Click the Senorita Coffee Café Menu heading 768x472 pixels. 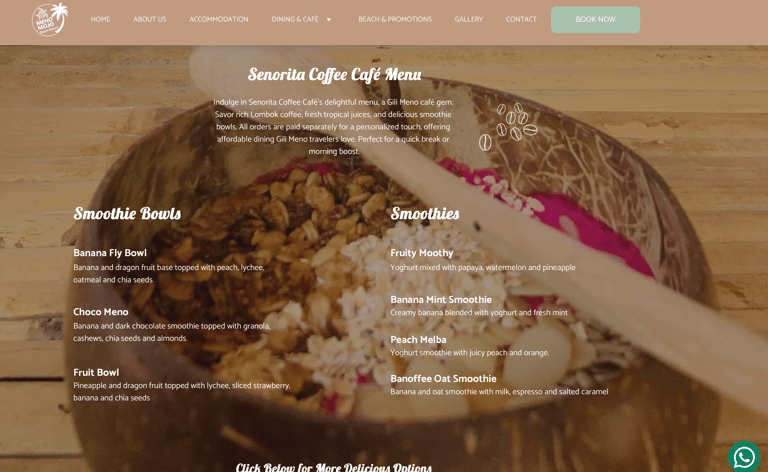pos(335,74)
